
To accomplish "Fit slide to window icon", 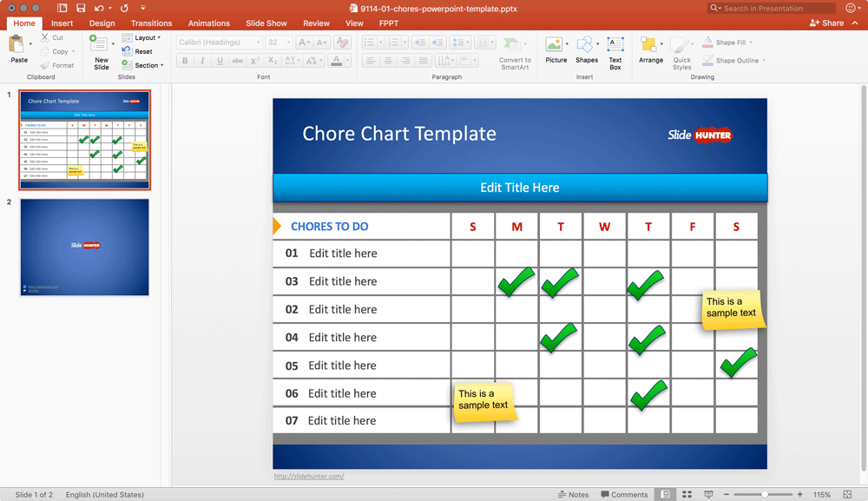I will coord(847,494).
